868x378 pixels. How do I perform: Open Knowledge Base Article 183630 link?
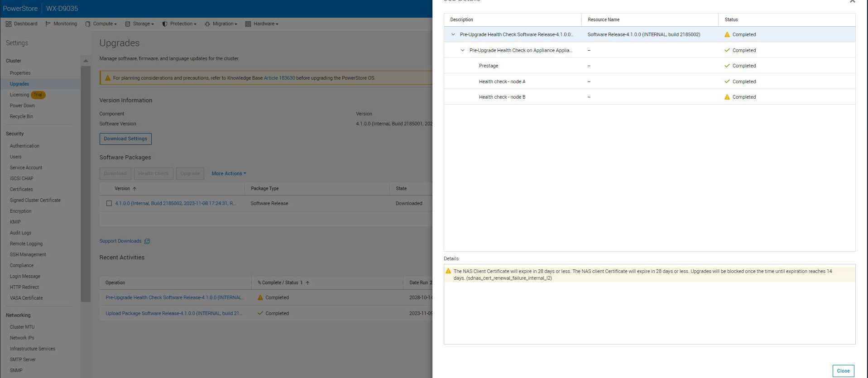[279, 78]
